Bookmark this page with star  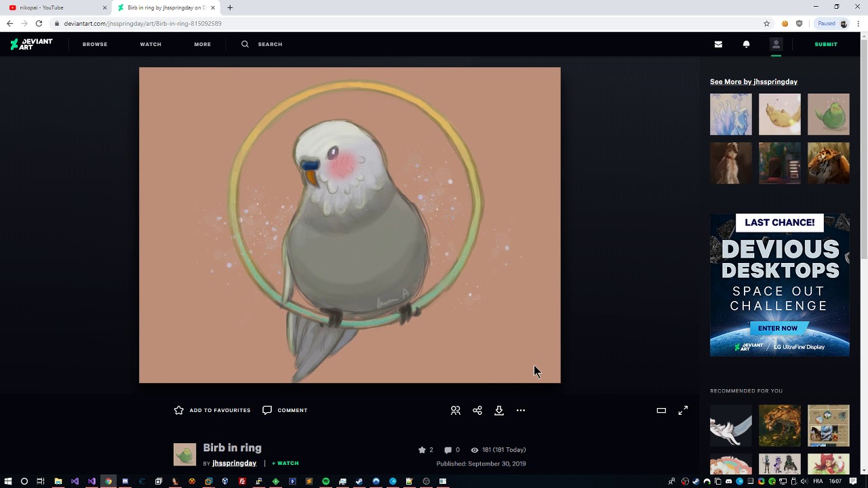point(767,23)
